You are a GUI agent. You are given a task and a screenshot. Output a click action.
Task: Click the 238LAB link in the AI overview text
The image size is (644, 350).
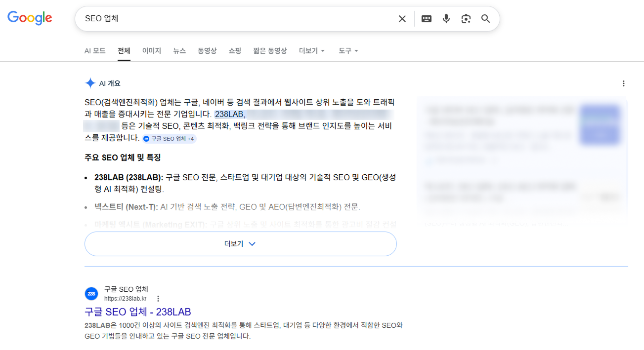point(229,114)
